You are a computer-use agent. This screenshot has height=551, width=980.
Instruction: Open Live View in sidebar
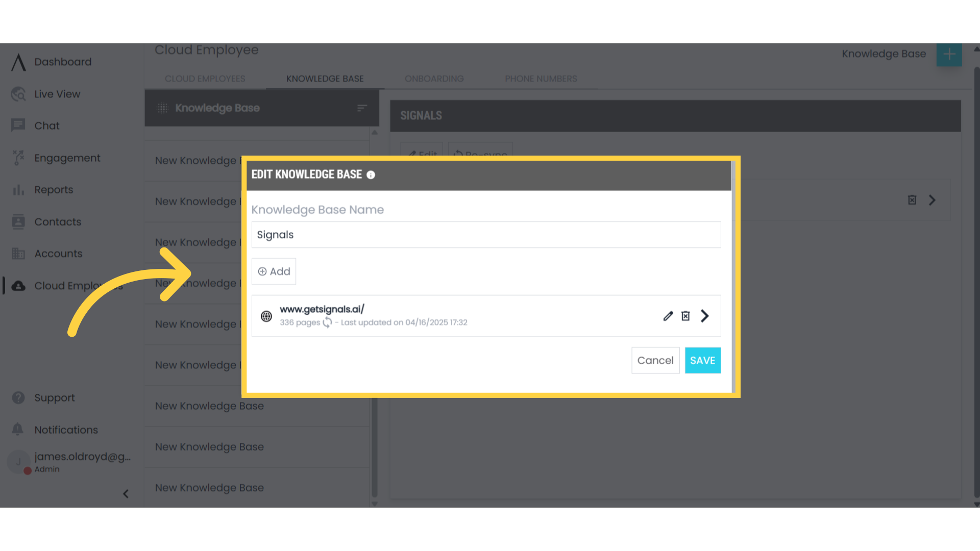click(x=57, y=94)
